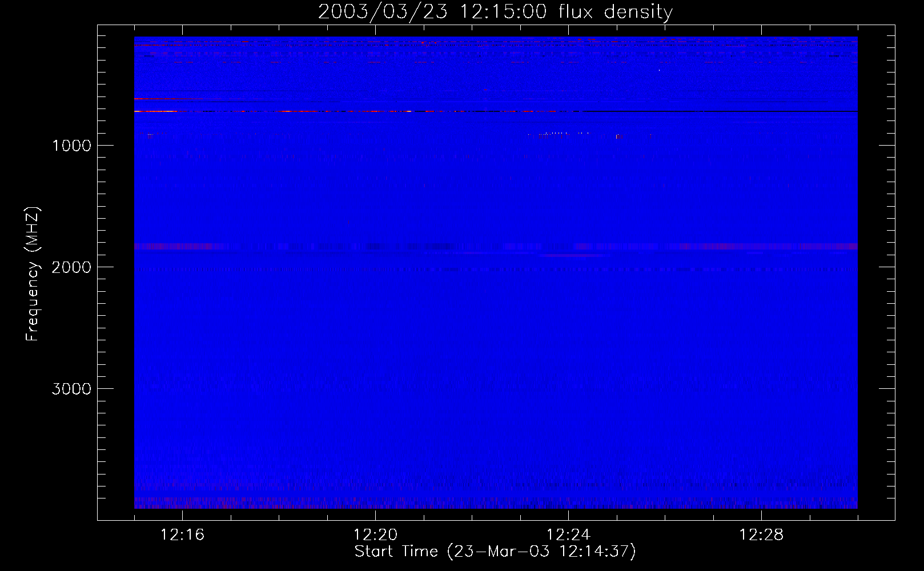This screenshot has width=924, height=571.
Task: Select the 3000 frequency tick label
Action: [x=71, y=389]
